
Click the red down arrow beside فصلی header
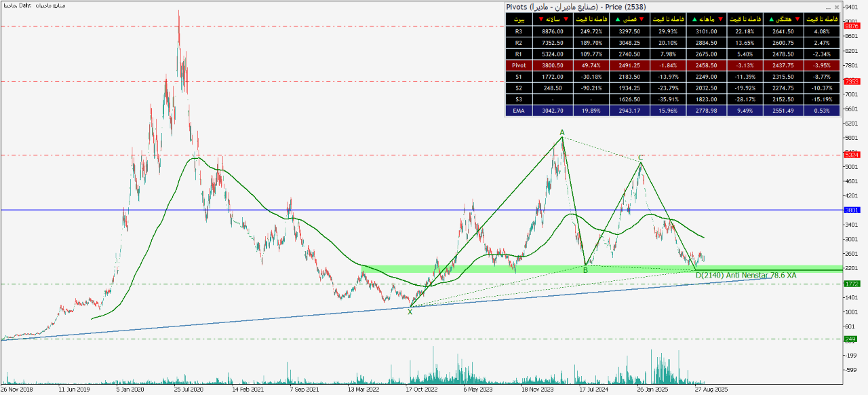click(642, 19)
